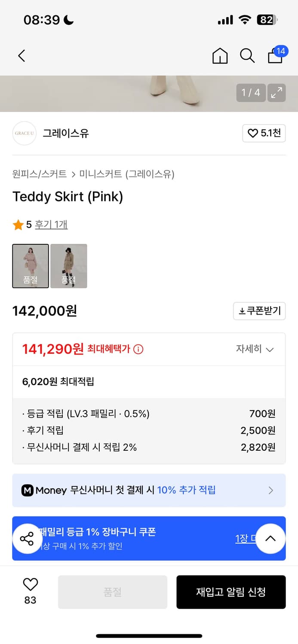Select the second product thumbnail
The height and width of the screenshot is (644, 298).
point(69,266)
